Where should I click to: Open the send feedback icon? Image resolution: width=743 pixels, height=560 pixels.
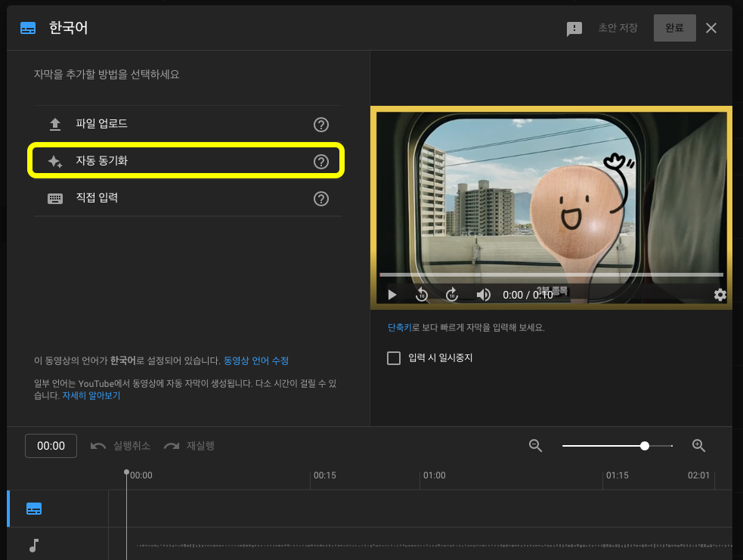tap(574, 29)
